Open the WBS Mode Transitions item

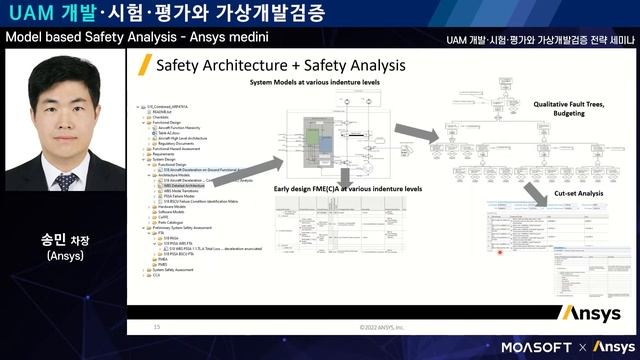tap(181, 191)
